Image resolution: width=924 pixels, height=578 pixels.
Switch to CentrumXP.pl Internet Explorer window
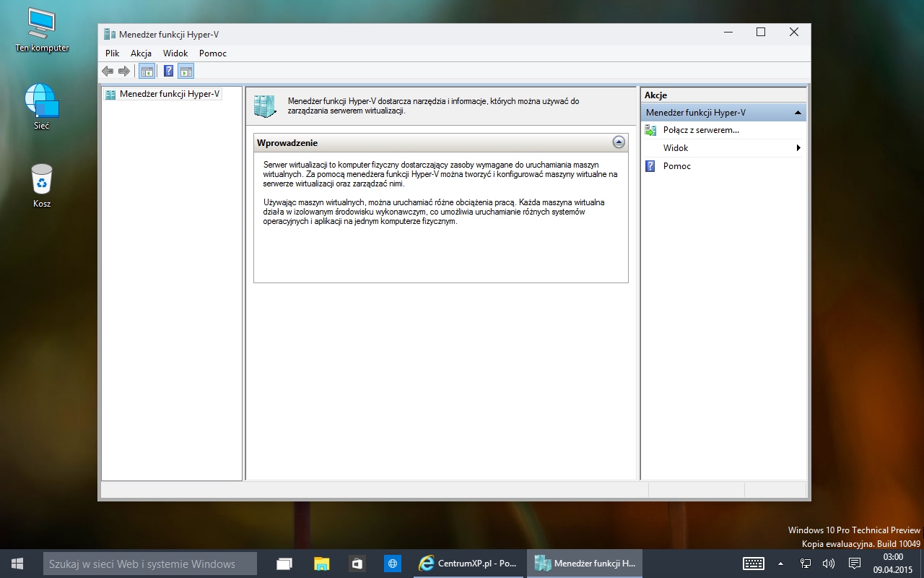468,564
